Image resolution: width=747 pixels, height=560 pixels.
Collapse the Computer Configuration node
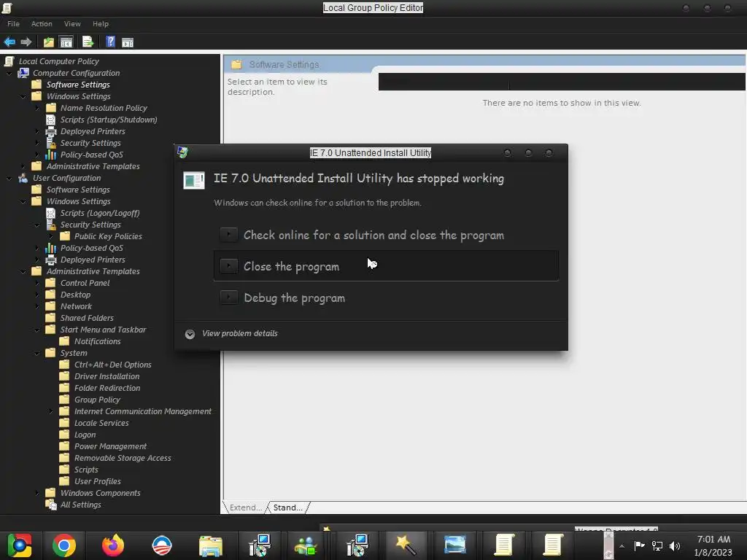[x=9, y=74]
